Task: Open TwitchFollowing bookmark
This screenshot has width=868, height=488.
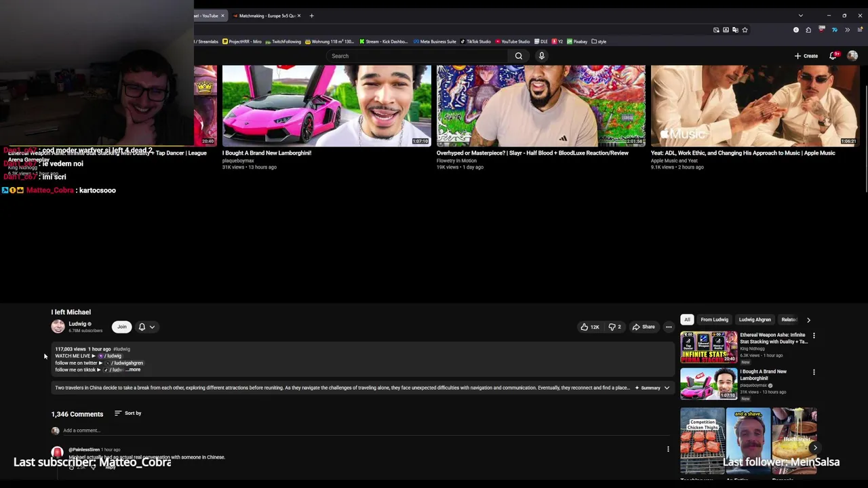Action: pyautogui.click(x=283, y=41)
